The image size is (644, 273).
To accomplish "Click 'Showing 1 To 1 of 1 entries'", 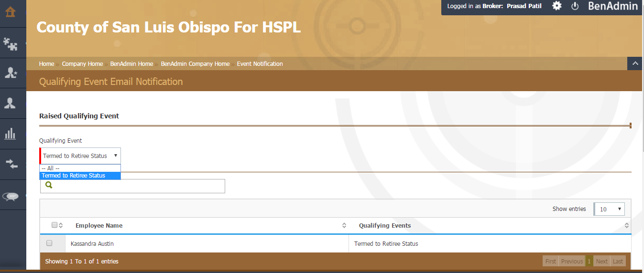I will (82, 261).
